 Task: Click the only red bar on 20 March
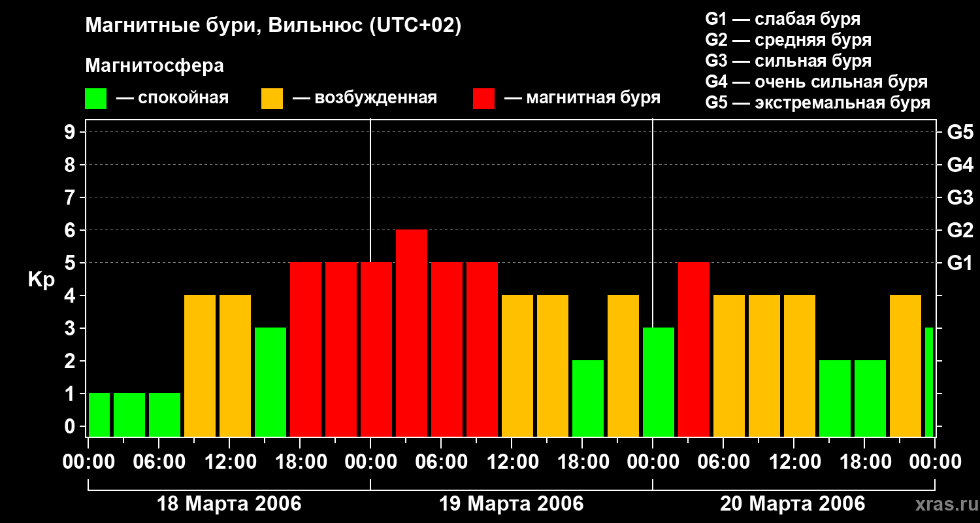(694, 350)
